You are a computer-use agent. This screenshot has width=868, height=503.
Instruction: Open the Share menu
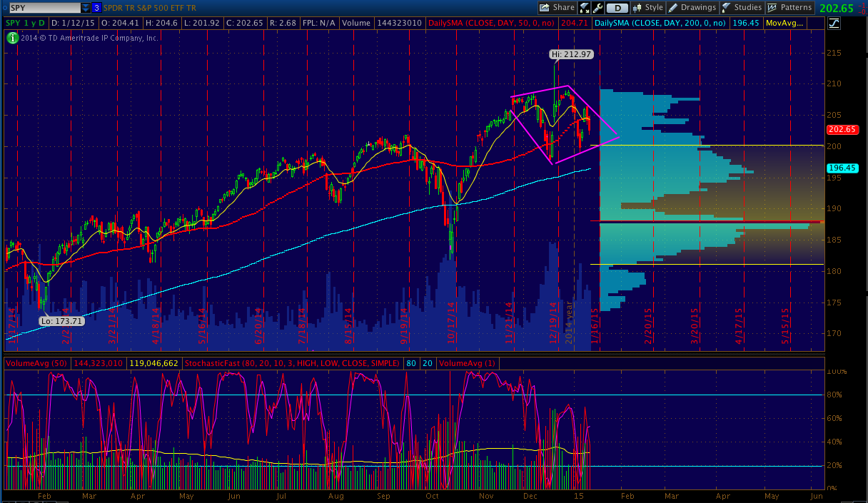click(x=556, y=8)
